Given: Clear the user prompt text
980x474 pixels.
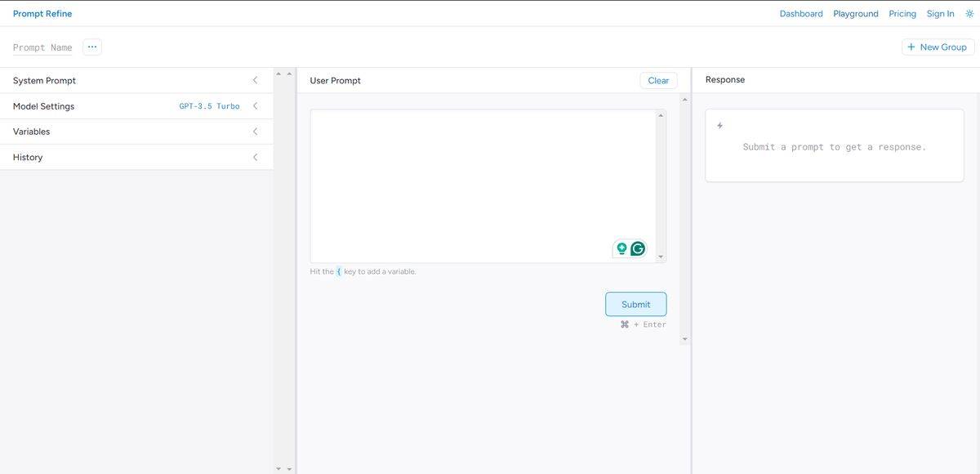Looking at the screenshot, I should pos(658,80).
